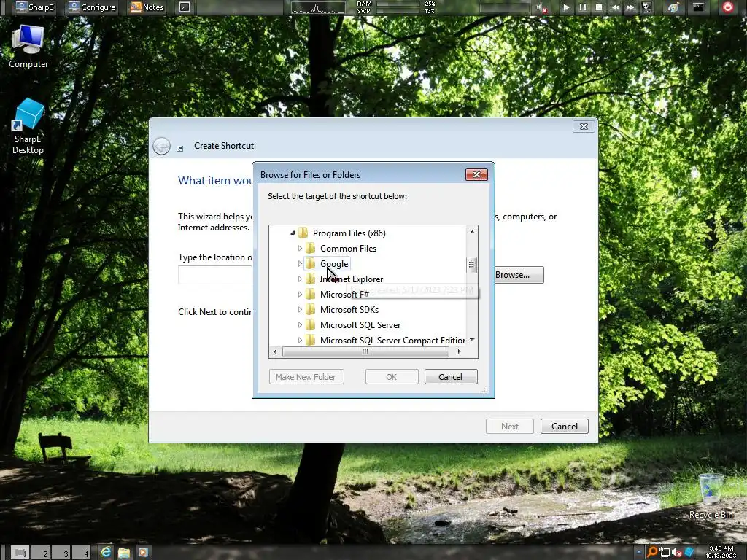The image size is (747, 560).
Task: Select the Computer desktop icon
Action: (x=28, y=47)
